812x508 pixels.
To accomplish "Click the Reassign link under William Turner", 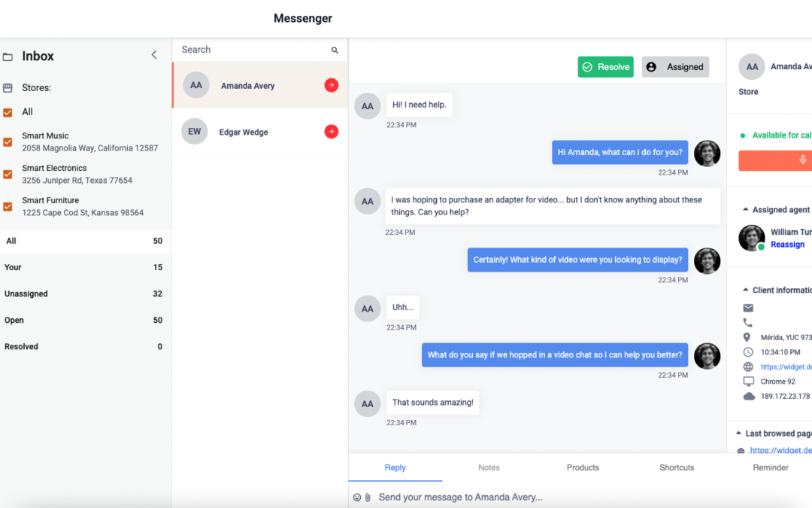I will pyautogui.click(x=788, y=244).
